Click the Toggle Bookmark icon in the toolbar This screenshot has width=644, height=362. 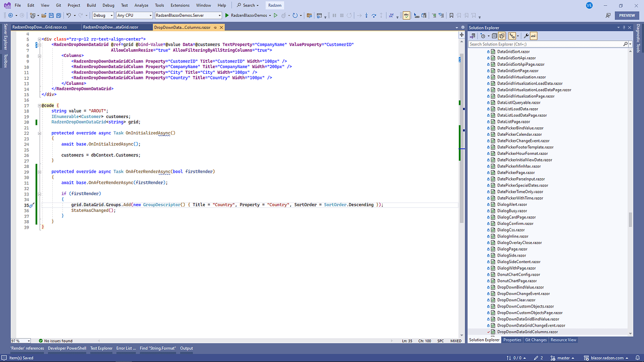point(451,15)
